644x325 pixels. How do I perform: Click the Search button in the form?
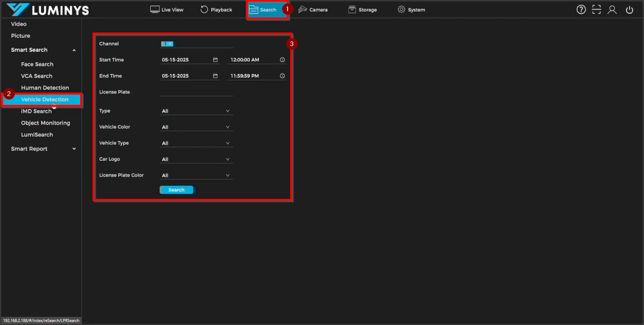(x=176, y=189)
